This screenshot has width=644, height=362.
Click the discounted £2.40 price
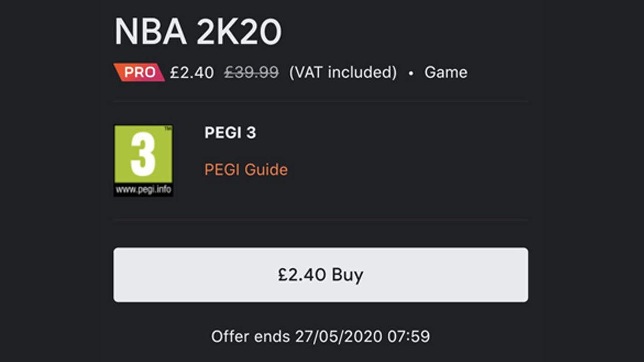[x=191, y=72]
